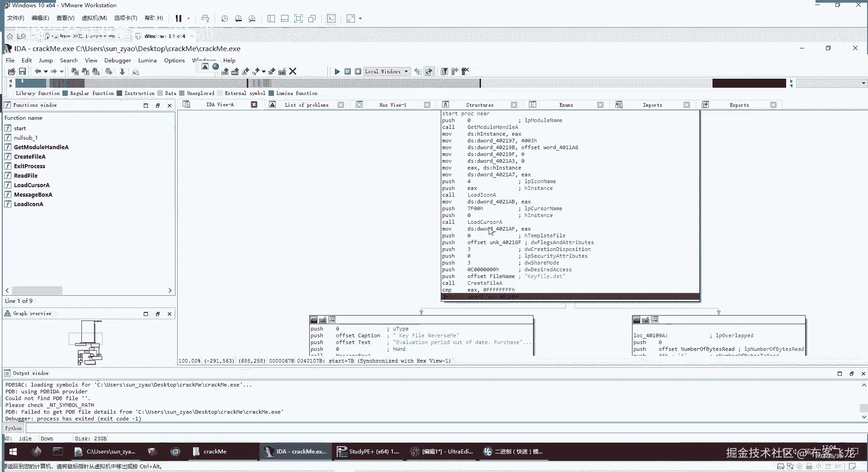The height and width of the screenshot is (472, 868).
Task: Go forward with the right arrow icon
Action: pyautogui.click(x=54, y=71)
